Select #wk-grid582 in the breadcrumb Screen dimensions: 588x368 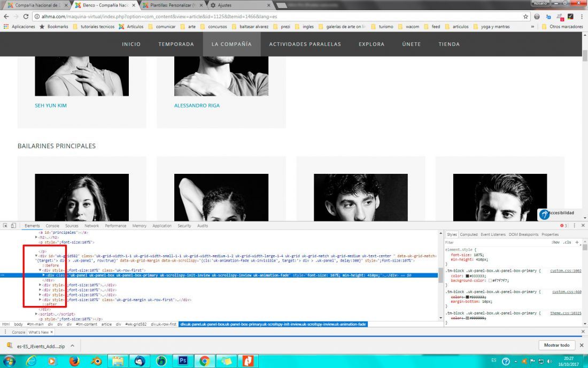coord(136,324)
